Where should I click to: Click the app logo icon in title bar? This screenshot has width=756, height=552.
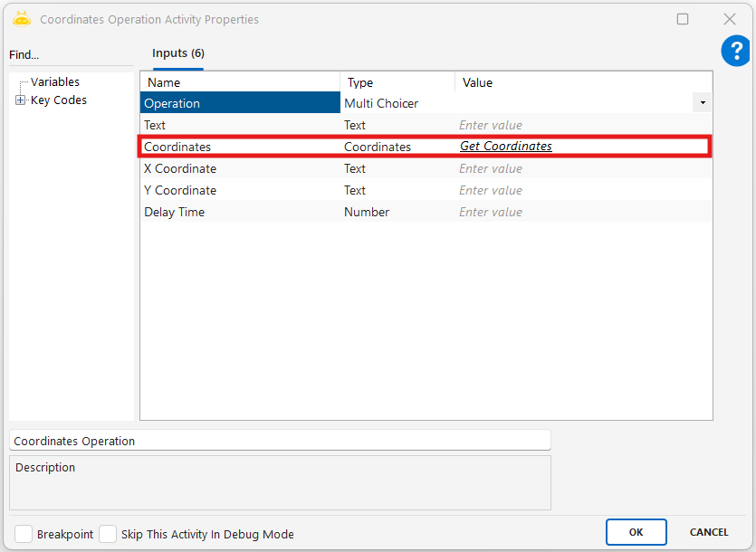pos(22,19)
